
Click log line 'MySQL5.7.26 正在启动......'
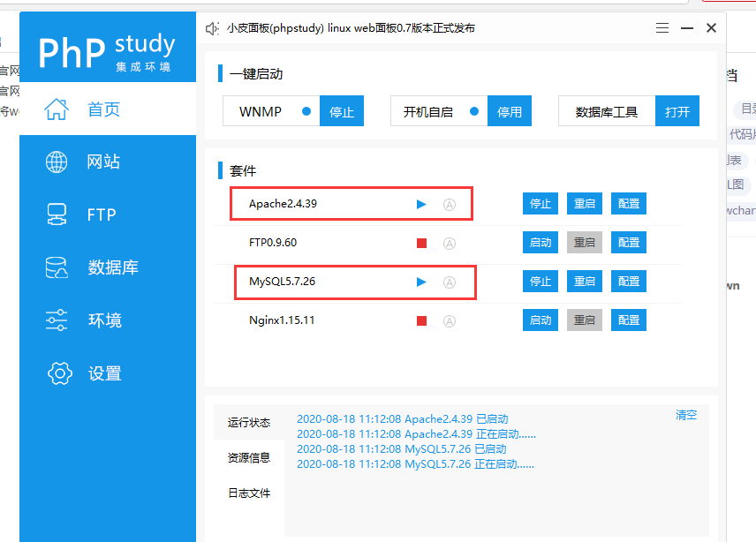pyautogui.click(x=416, y=464)
